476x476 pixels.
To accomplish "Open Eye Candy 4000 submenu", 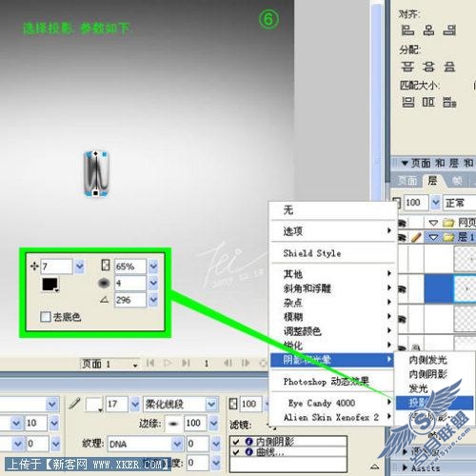I will [x=332, y=403].
